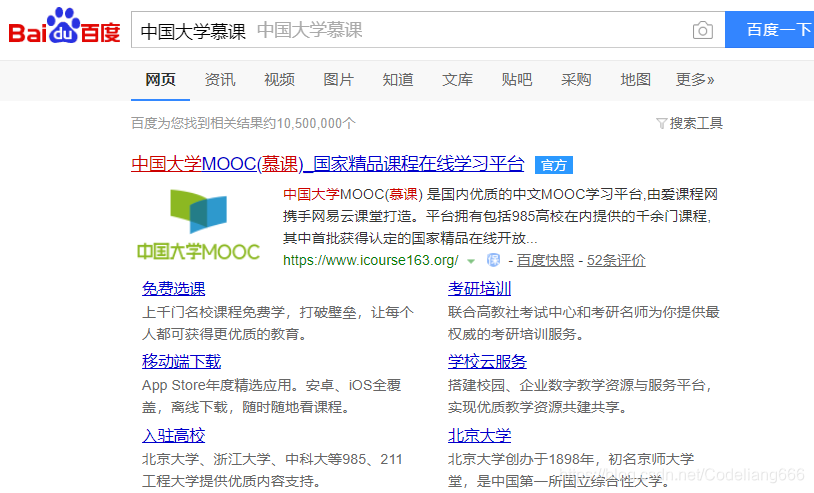Open the 免费选课 sublink
The image size is (814, 493).
(173, 289)
